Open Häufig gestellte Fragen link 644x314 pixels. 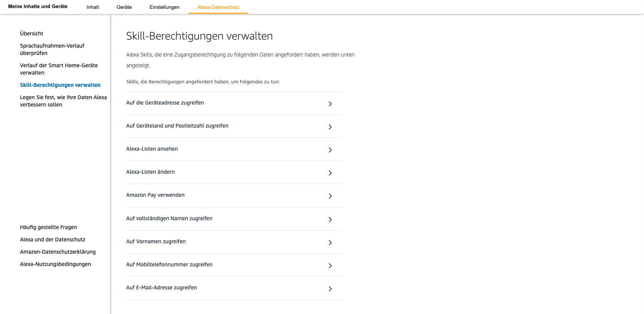tap(48, 227)
